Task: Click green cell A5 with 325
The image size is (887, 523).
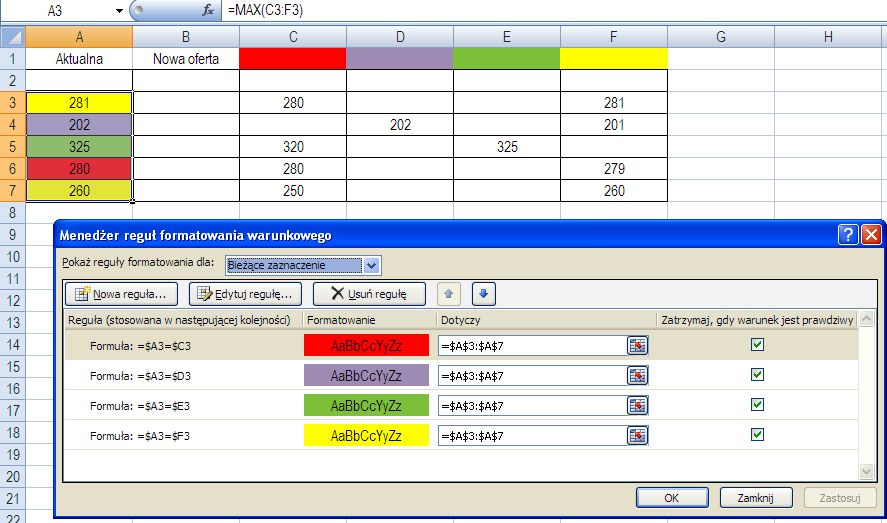Action: (x=79, y=147)
